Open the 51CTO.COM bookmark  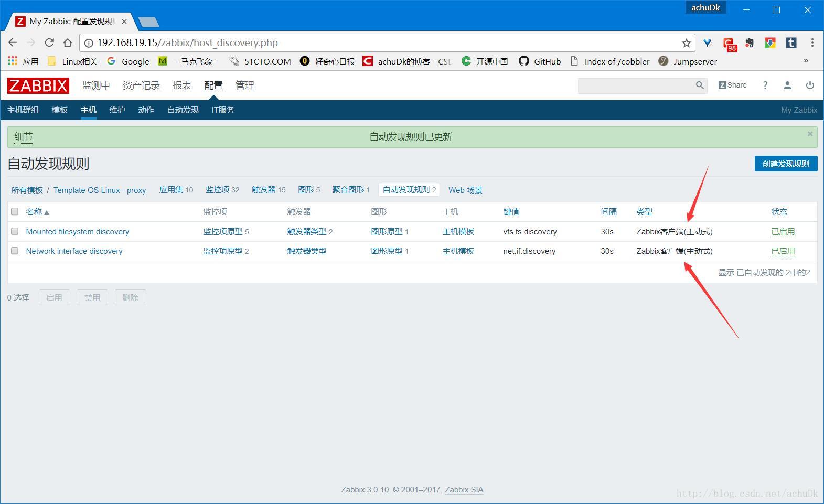coord(260,61)
